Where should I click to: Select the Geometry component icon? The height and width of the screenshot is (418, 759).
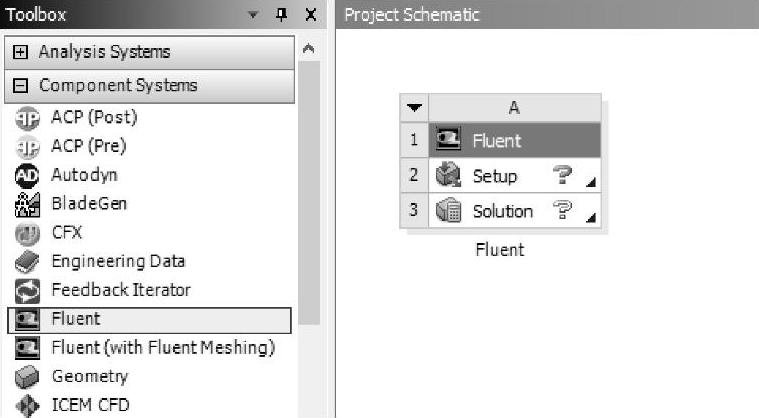point(27,377)
